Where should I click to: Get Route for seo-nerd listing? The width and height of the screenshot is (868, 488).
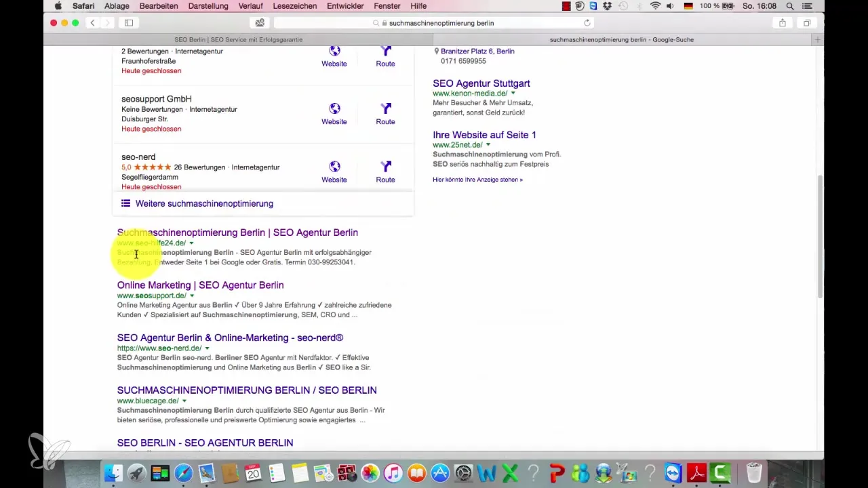pyautogui.click(x=385, y=172)
